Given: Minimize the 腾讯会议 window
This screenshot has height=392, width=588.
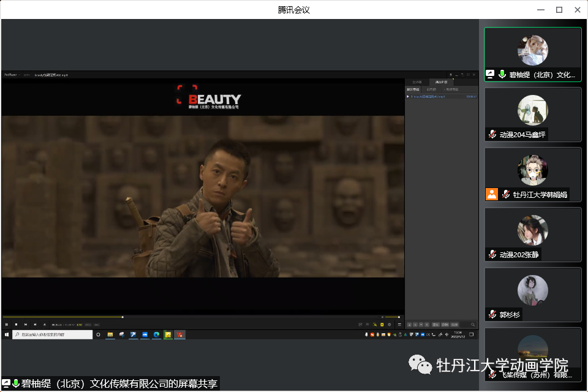Looking at the screenshot, I should coord(541,10).
